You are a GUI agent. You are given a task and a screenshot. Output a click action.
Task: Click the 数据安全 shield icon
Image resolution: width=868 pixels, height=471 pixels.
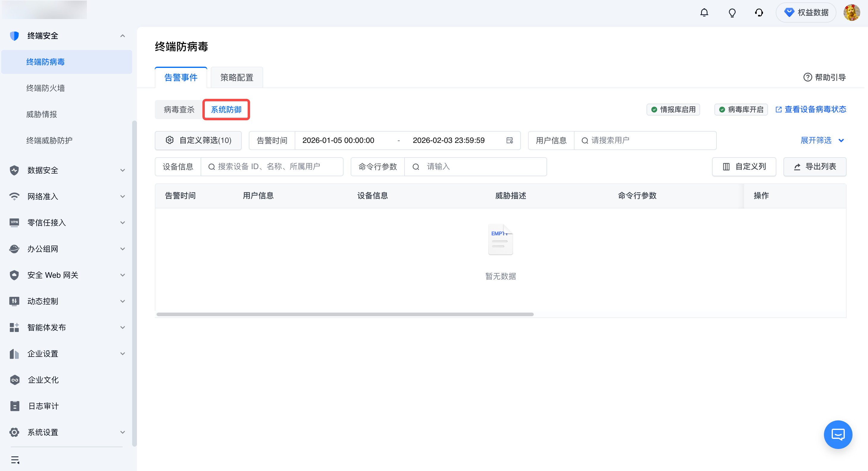pos(14,170)
